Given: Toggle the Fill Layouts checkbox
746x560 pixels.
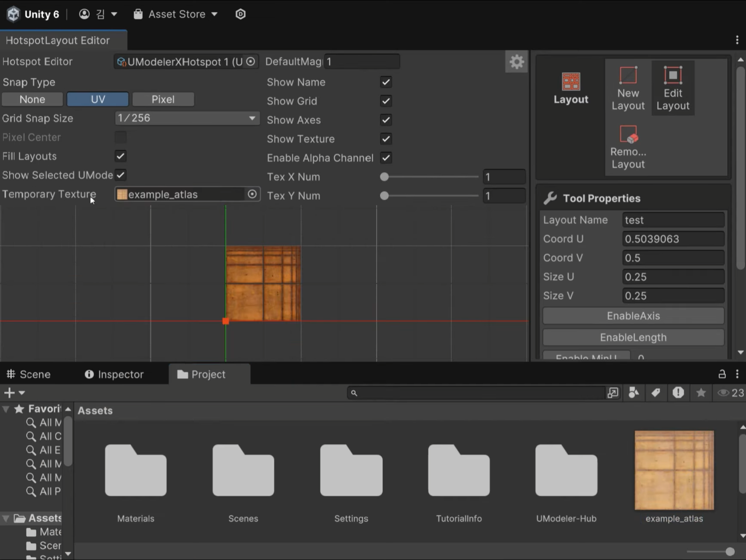Looking at the screenshot, I should pos(121,156).
